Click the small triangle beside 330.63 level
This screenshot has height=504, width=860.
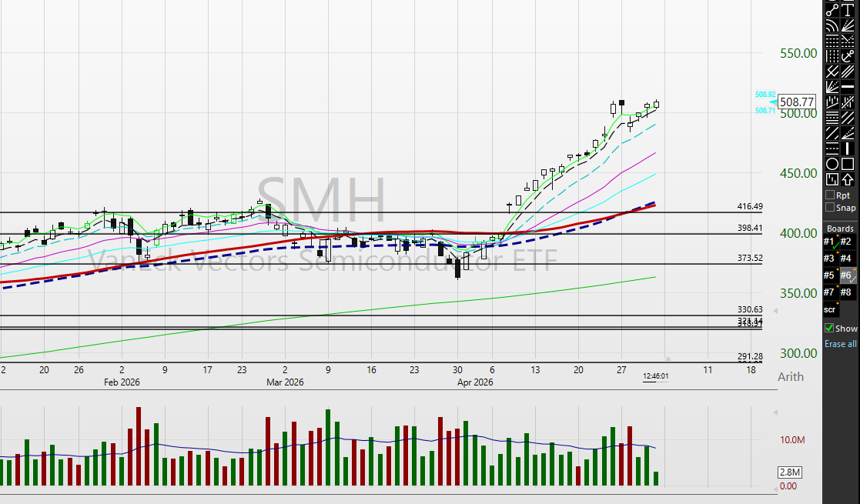(x=775, y=311)
